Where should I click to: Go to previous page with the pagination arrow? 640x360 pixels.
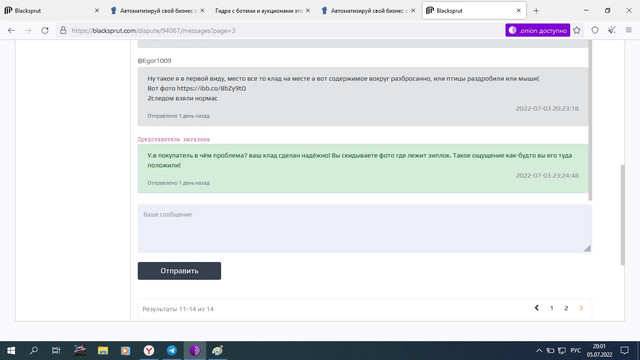click(537, 308)
